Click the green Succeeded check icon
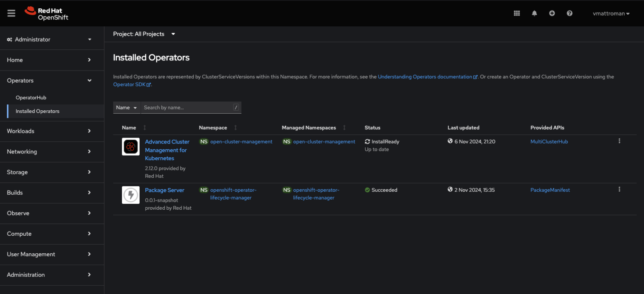The width and height of the screenshot is (644, 294). tap(367, 190)
